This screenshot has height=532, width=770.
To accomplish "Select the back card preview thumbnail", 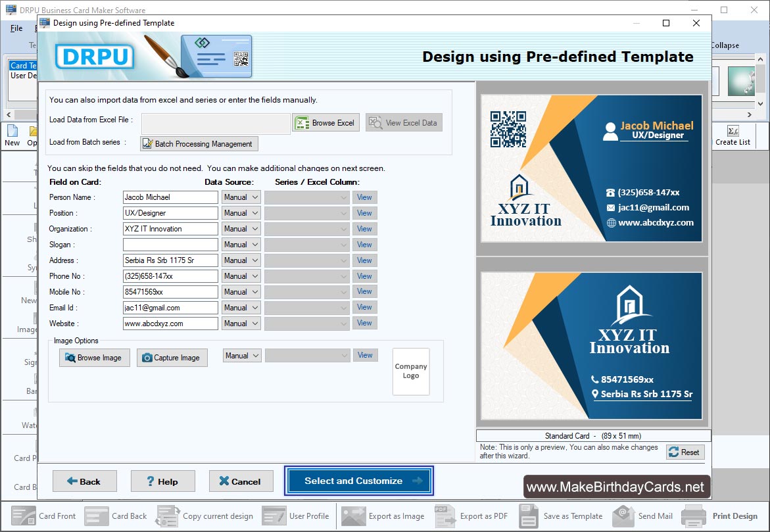I will pyautogui.click(x=592, y=346).
